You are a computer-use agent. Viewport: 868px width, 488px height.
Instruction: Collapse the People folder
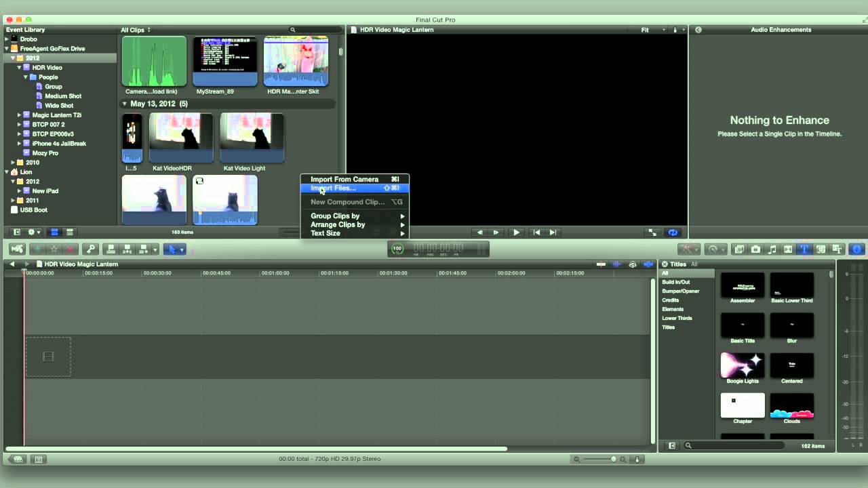26,77
